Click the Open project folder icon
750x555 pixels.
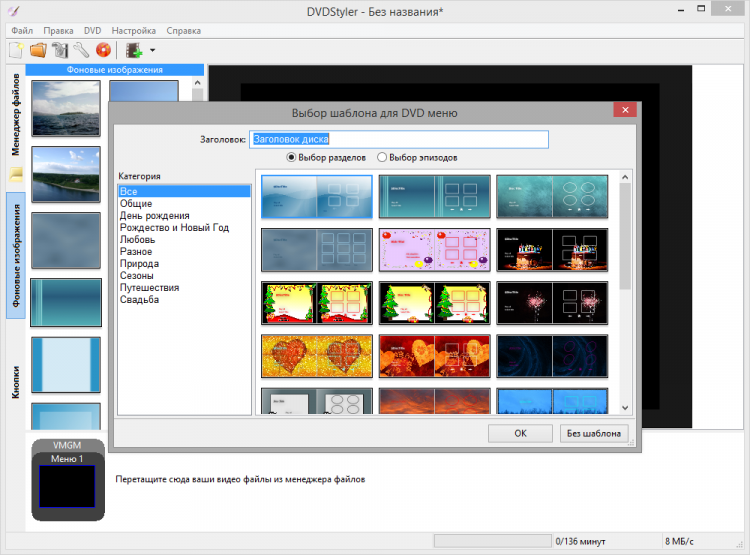[x=38, y=49]
